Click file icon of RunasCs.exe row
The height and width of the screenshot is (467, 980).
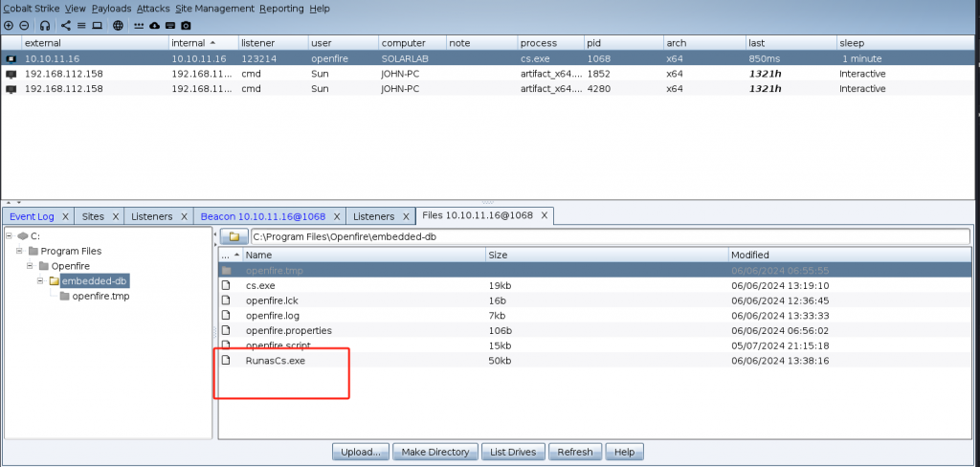226,361
